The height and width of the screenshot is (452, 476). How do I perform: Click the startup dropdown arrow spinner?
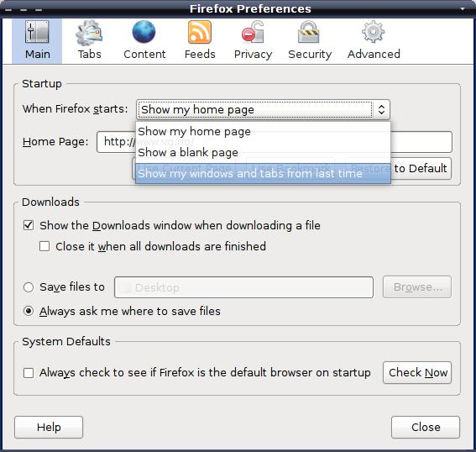coord(382,109)
